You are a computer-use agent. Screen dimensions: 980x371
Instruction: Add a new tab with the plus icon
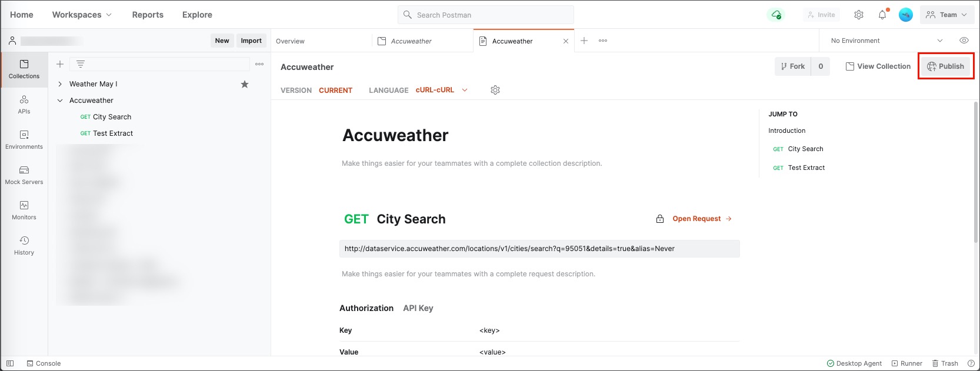pyautogui.click(x=584, y=41)
